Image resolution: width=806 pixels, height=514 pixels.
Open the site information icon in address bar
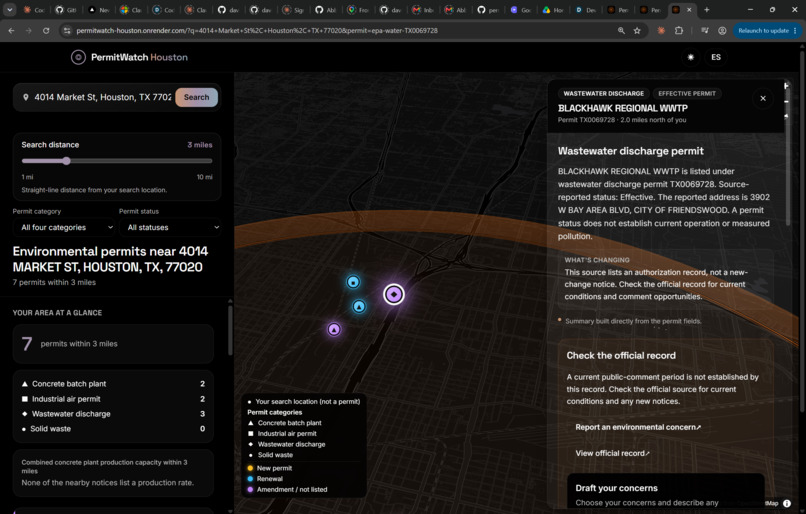click(67, 31)
